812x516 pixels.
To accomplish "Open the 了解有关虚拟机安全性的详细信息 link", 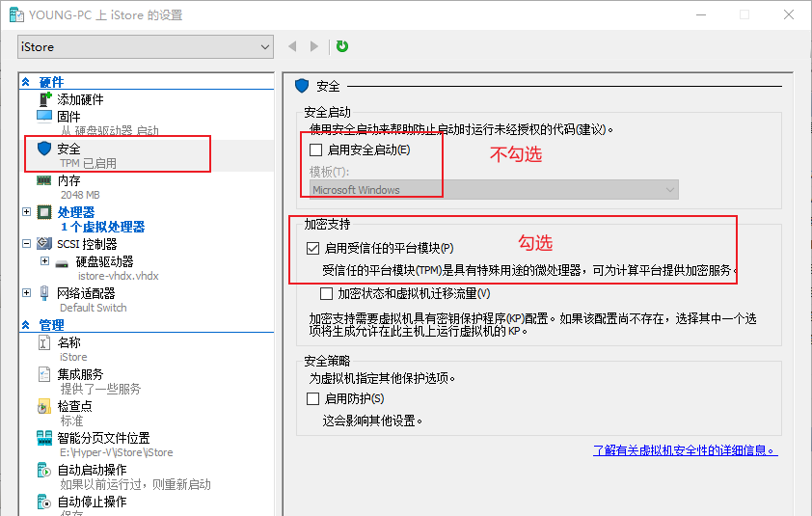I will (x=685, y=450).
